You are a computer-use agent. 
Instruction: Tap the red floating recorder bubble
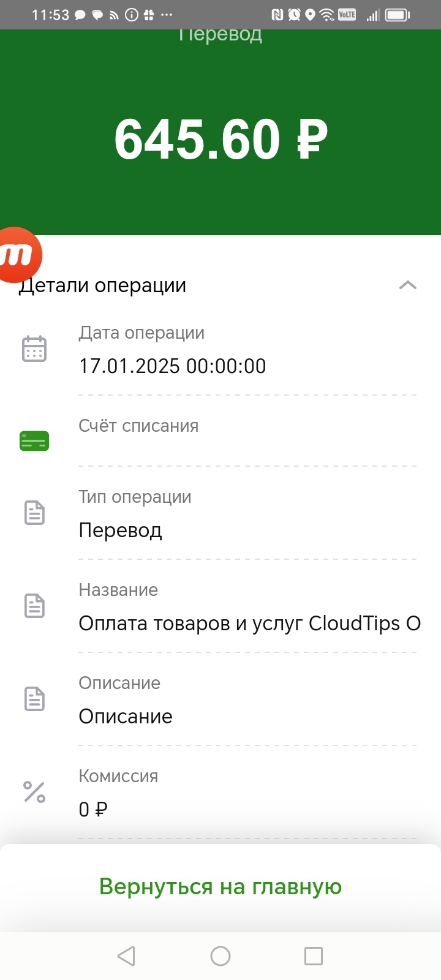click(x=18, y=255)
